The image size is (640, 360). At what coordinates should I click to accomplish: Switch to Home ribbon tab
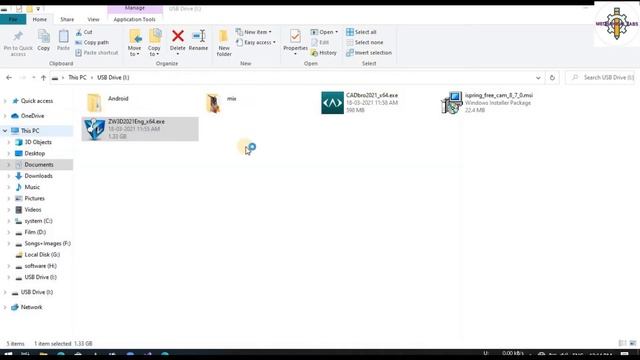[x=40, y=19]
